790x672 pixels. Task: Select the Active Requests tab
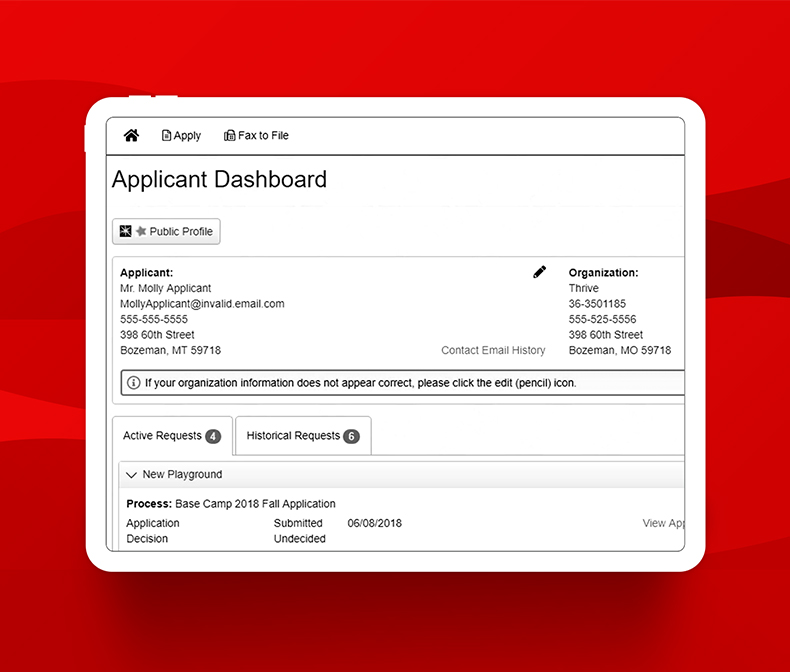[x=162, y=436]
